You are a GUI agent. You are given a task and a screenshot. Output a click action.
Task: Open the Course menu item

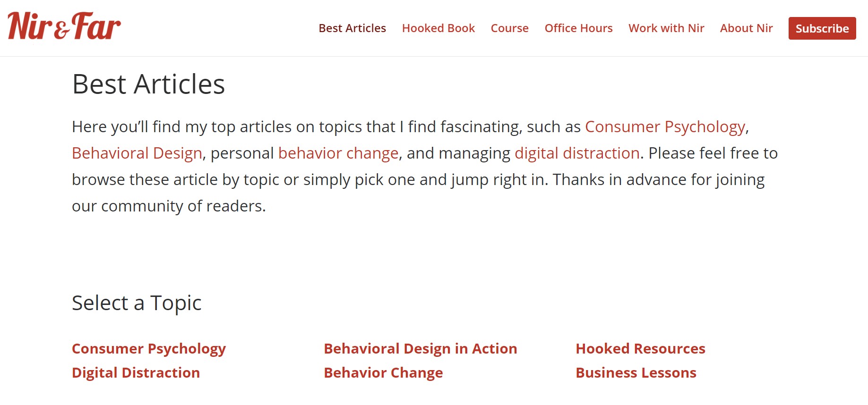(x=509, y=28)
